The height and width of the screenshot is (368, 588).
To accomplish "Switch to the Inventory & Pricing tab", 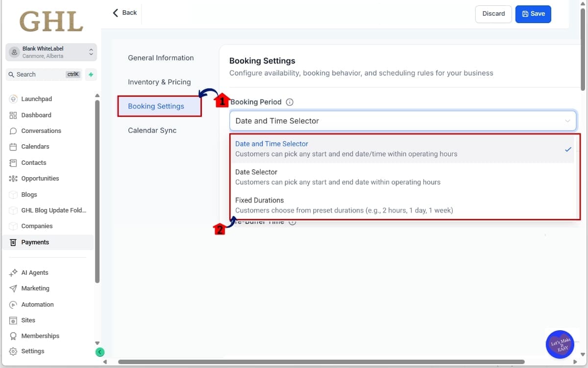I will 159,82.
